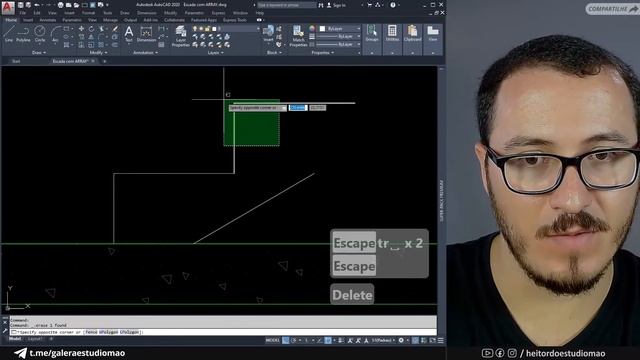Open the View panel button
The width and height of the screenshot is (640, 360).
pos(433,33)
